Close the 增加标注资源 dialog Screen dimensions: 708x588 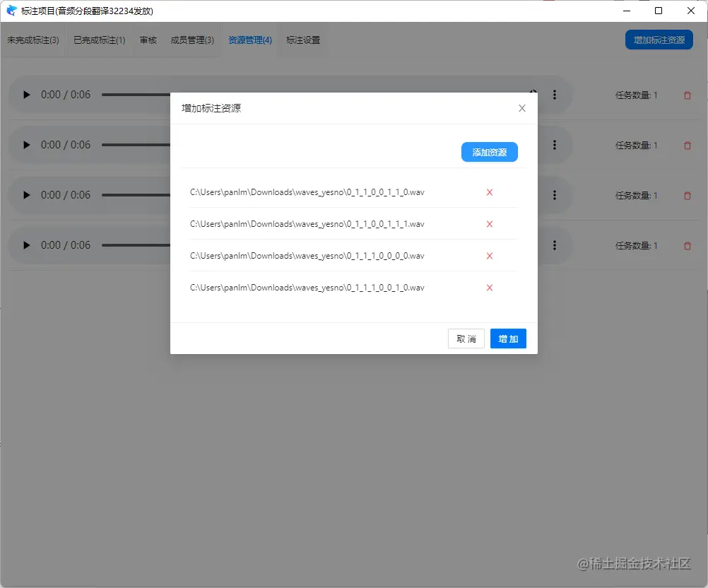pos(522,108)
